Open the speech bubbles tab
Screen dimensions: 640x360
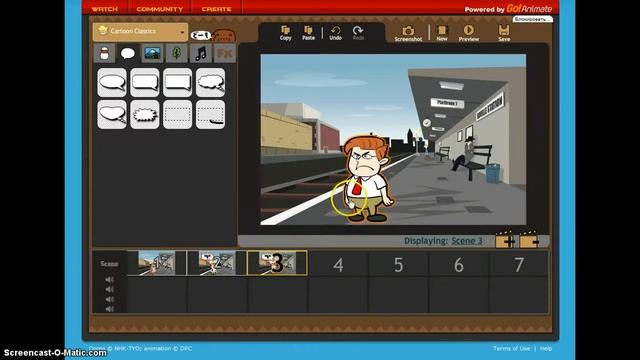(x=128, y=53)
